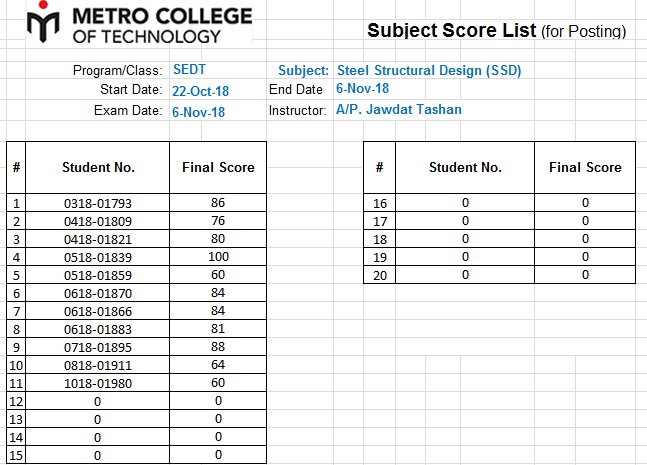Select Final Score cell in row 18
The image size is (647, 465).
[x=585, y=239]
